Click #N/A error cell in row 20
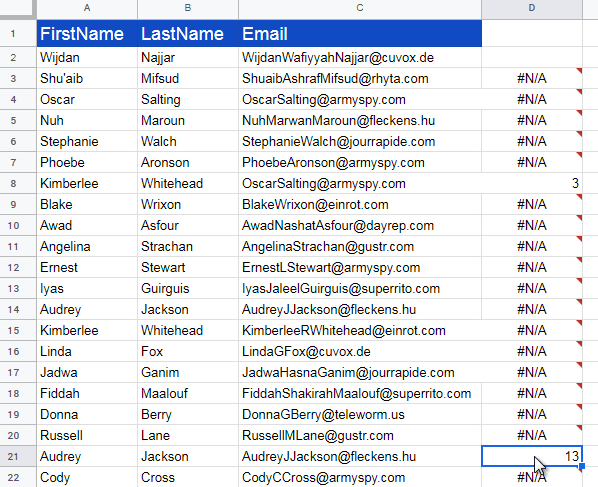The height and width of the screenshot is (487, 598). pos(532,435)
